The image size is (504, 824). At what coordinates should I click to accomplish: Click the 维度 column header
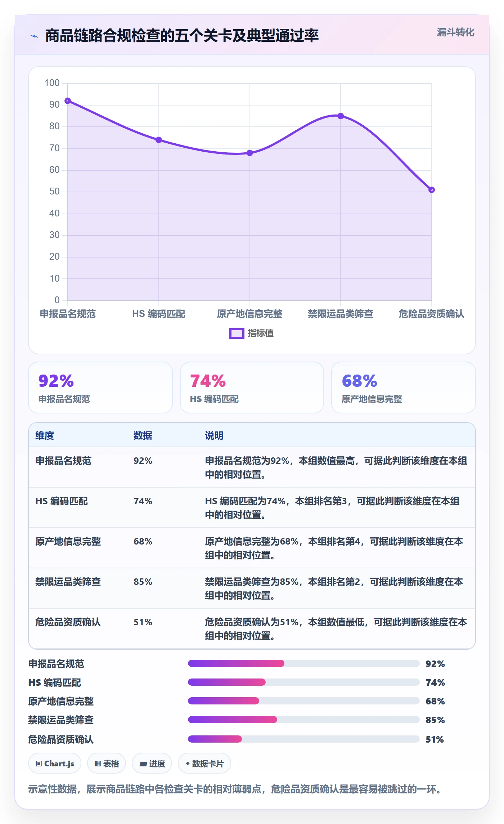coord(45,435)
